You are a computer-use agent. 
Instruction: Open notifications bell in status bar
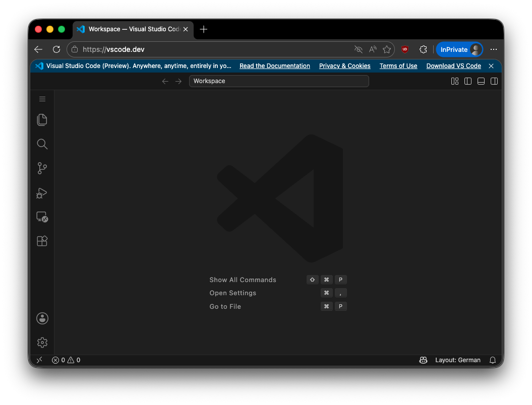(x=493, y=360)
